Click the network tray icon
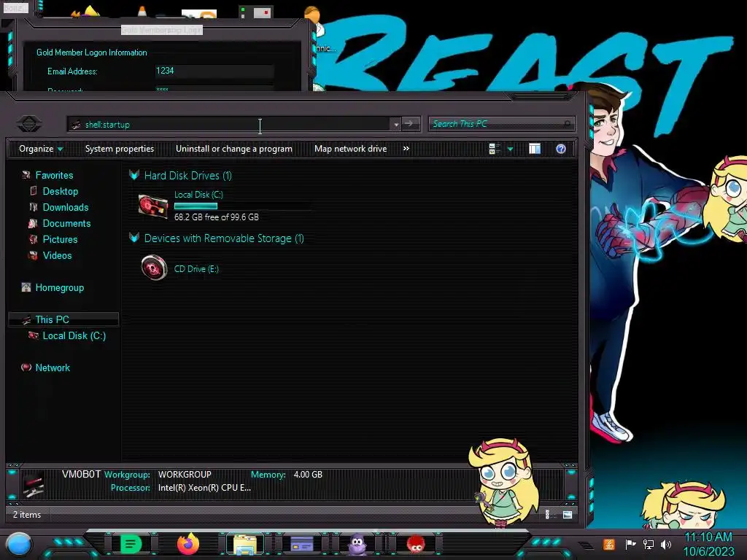The height and width of the screenshot is (560, 747). (x=649, y=544)
